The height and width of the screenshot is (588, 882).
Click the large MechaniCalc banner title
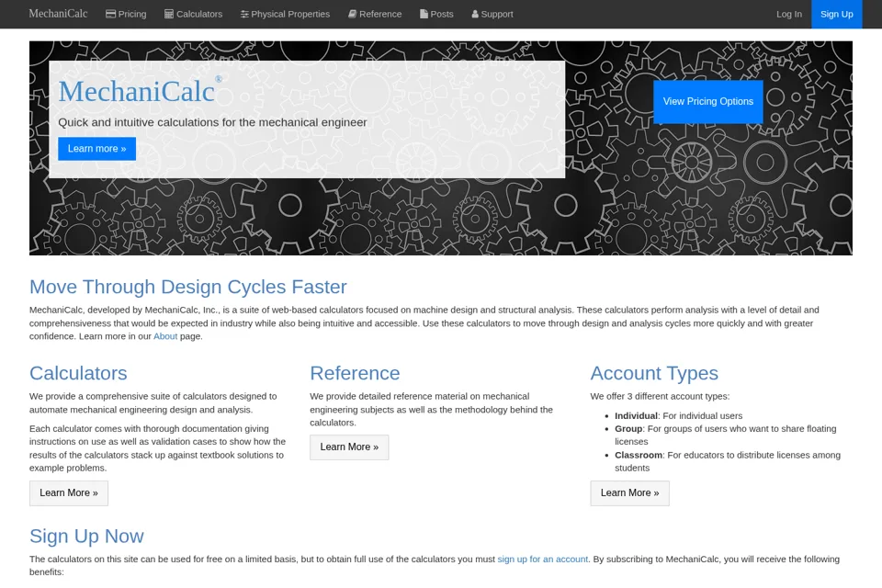(x=137, y=91)
